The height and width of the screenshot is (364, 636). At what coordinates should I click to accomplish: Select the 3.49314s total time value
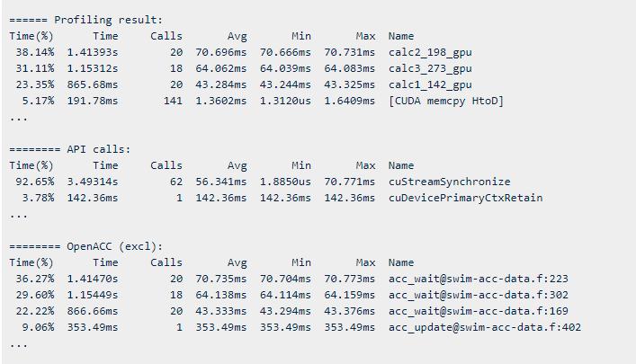(93, 182)
